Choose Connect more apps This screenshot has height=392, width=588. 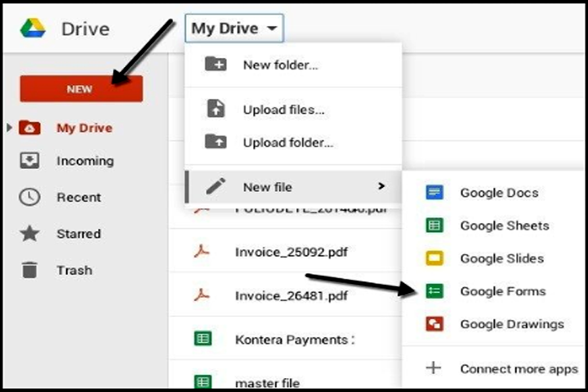492,369
